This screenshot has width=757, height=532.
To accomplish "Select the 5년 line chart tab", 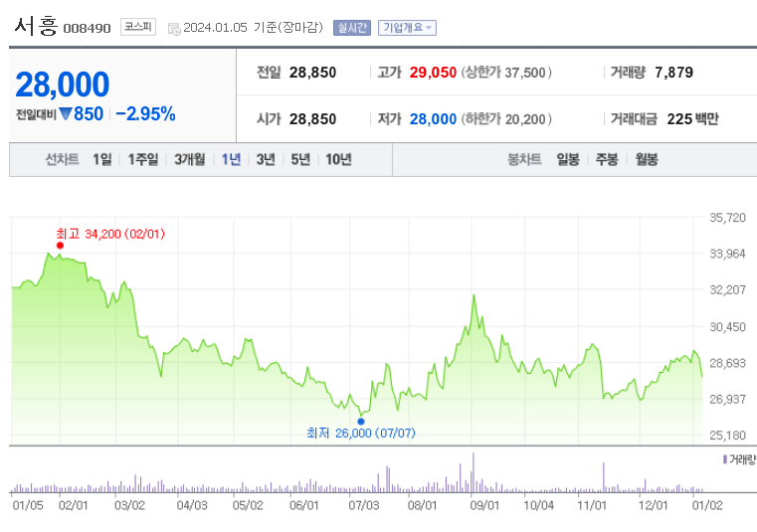I will (300, 159).
